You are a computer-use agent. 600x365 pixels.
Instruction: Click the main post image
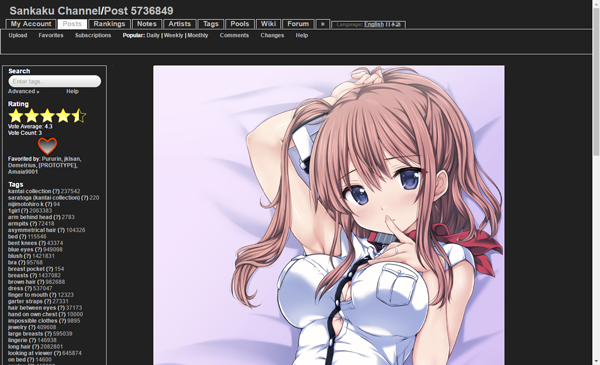[329, 215]
